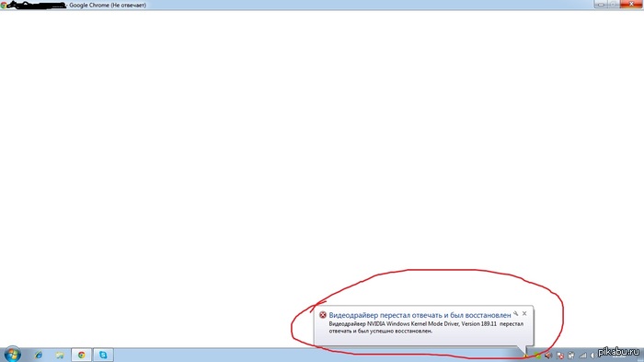This screenshot has width=644, height=362.
Task: Click the Chrome title bar text
Action: (x=108, y=6)
